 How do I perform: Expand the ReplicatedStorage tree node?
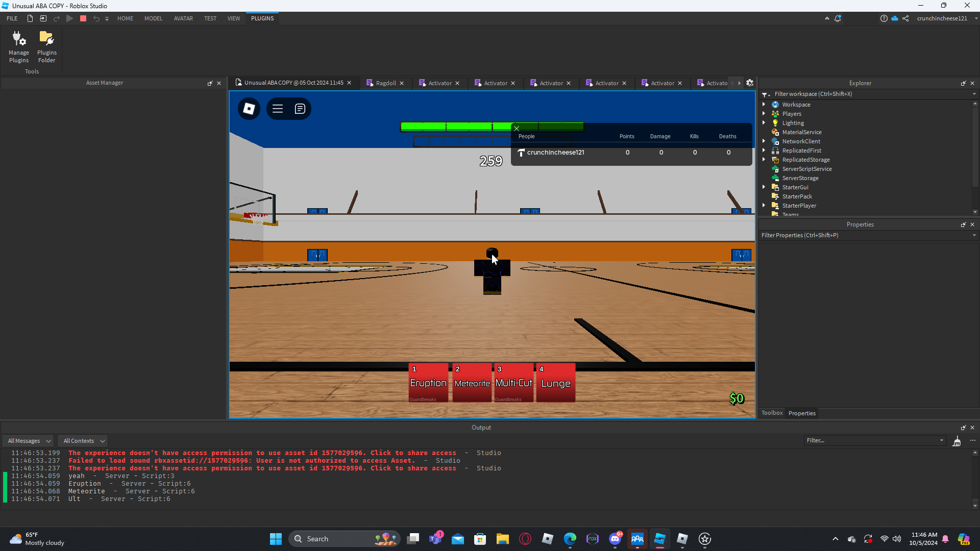(764, 160)
